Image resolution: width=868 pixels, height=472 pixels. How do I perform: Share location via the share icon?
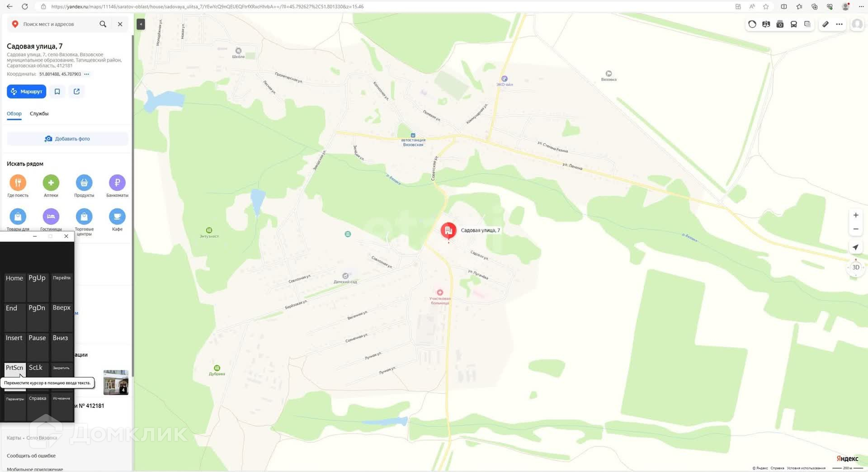(76, 91)
